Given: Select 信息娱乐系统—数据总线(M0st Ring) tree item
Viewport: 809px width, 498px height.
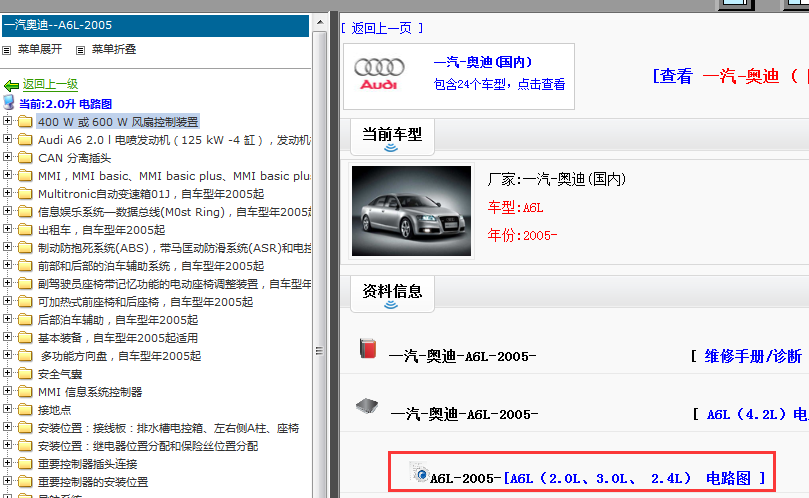Looking at the screenshot, I should pos(174,212).
